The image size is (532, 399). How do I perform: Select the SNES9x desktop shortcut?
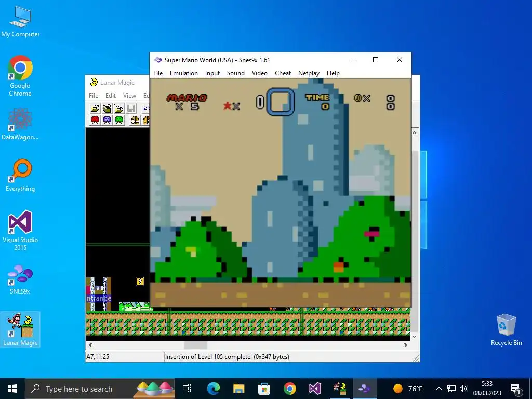tap(20, 279)
